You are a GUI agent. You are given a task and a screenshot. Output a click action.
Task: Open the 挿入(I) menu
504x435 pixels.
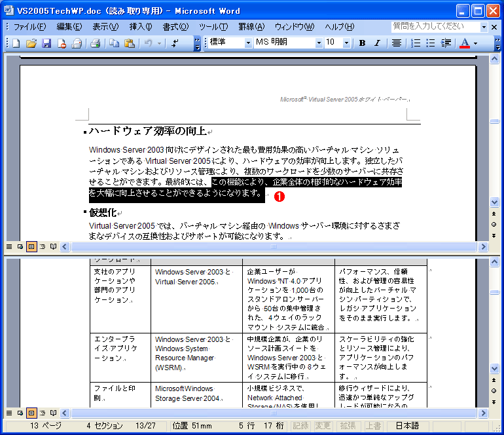tap(141, 27)
